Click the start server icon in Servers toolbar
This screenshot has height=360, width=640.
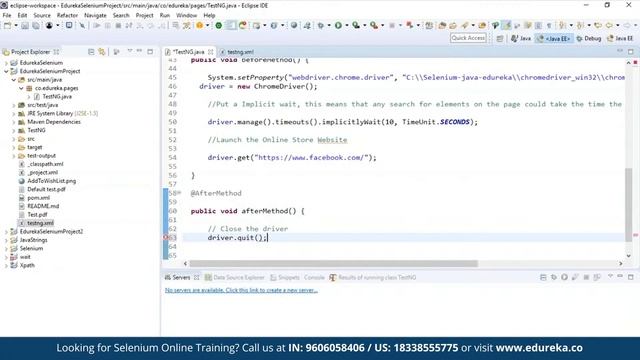564,277
